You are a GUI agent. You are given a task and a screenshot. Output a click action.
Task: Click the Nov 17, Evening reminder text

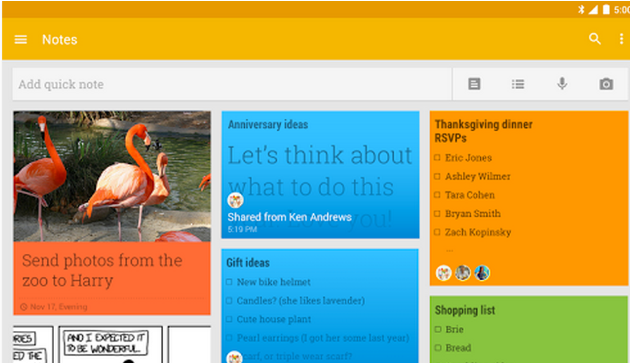pyautogui.click(x=59, y=307)
